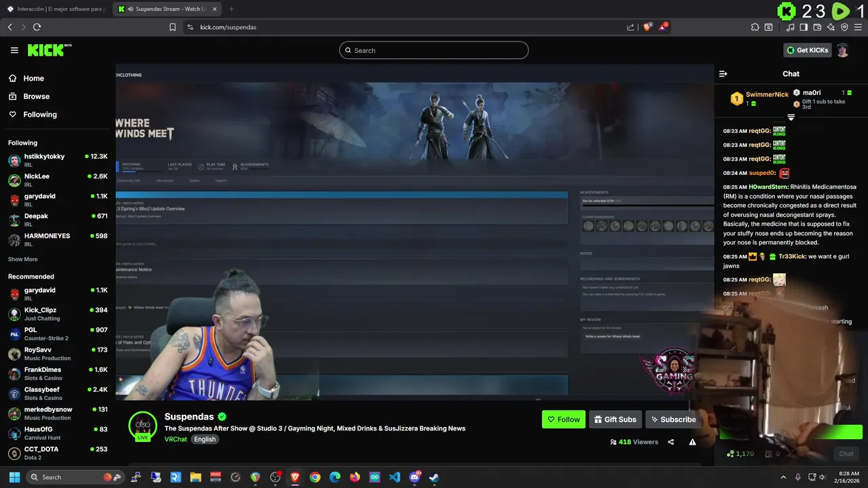Open the Brave Wallet icon

pos(817,27)
